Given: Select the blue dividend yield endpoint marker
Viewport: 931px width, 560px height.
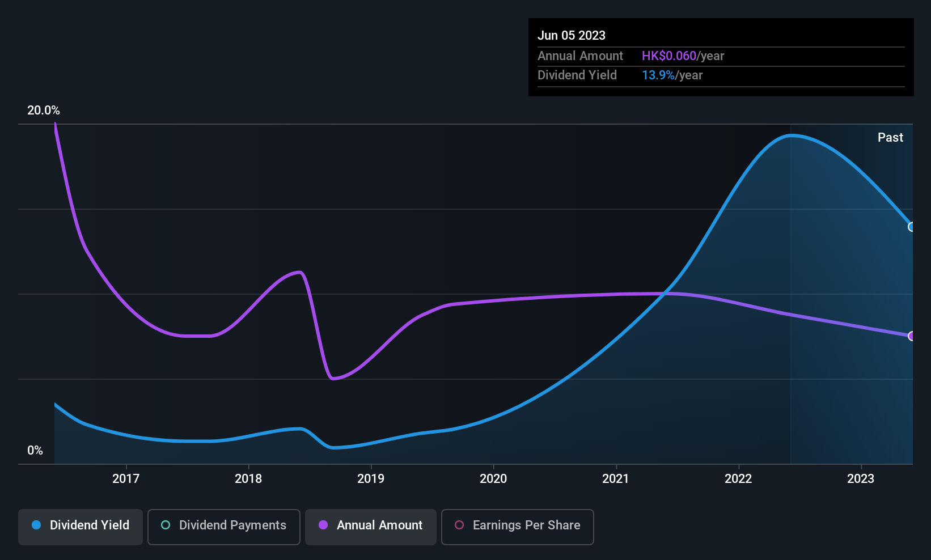Looking at the screenshot, I should click(912, 227).
